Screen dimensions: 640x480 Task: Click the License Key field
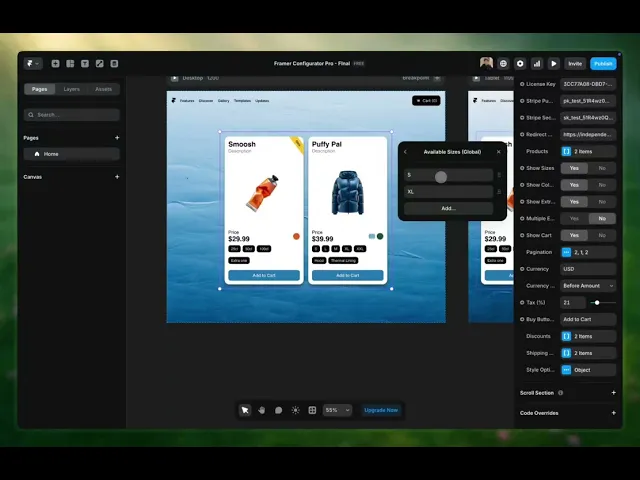click(588, 84)
